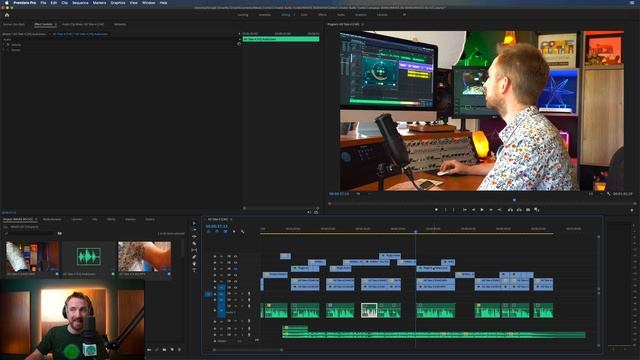Switch to the Color workspace tab
This screenshot has width=640, height=360.
point(304,15)
